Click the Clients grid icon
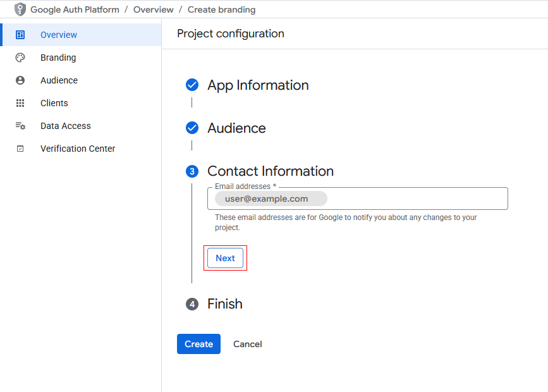This screenshot has height=392, width=548. [x=20, y=103]
